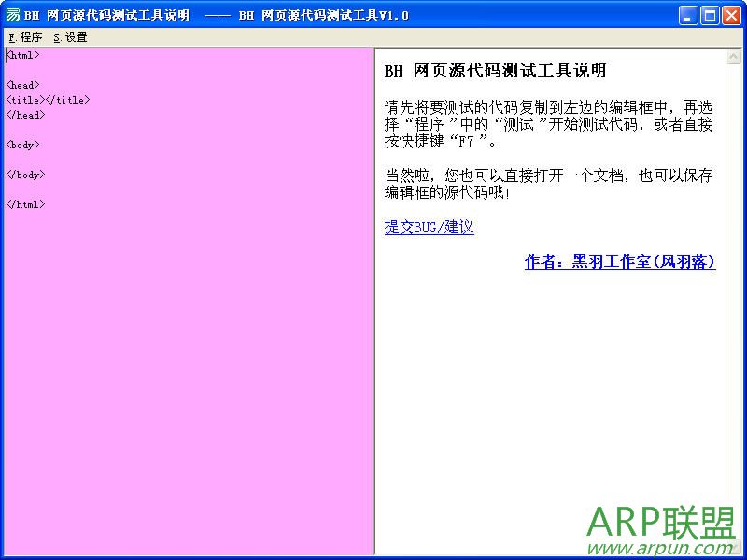Open the S.设置 menu
The image size is (747, 560).
pyautogui.click(x=70, y=37)
